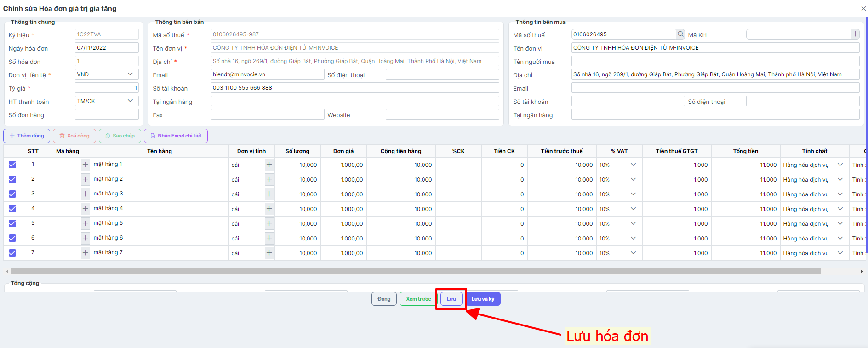This screenshot has height=348, width=868.
Task: Click the Đơn giá column header
Action: coord(343,151)
